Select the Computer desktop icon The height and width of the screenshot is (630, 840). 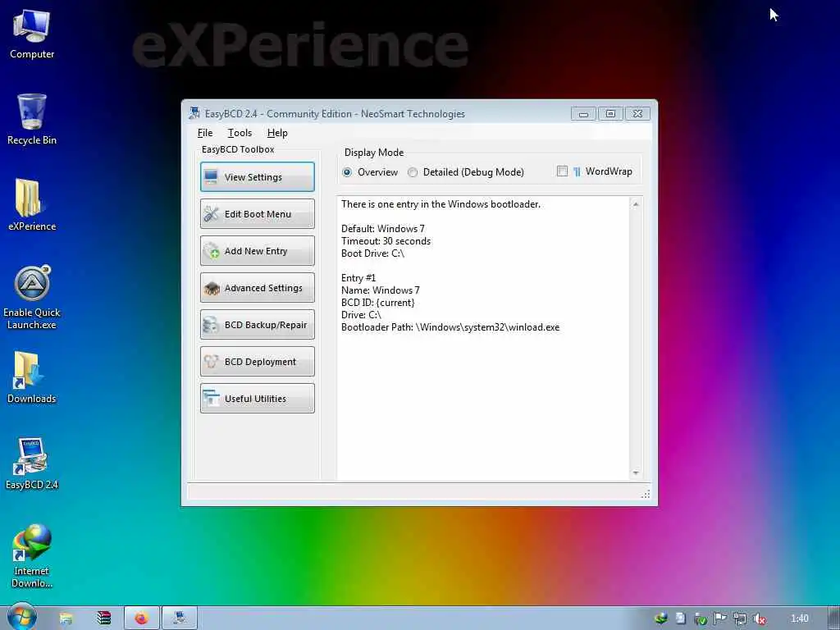point(32,34)
